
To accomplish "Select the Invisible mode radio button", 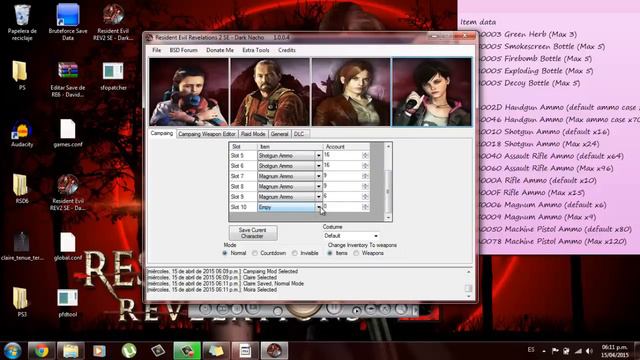I will (295, 253).
